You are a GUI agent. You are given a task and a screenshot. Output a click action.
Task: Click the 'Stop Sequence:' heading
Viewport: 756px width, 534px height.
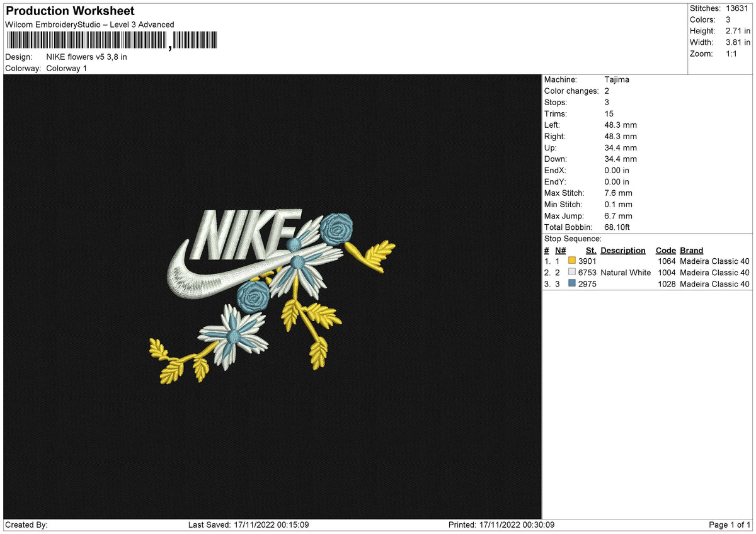pyautogui.click(x=573, y=239)
